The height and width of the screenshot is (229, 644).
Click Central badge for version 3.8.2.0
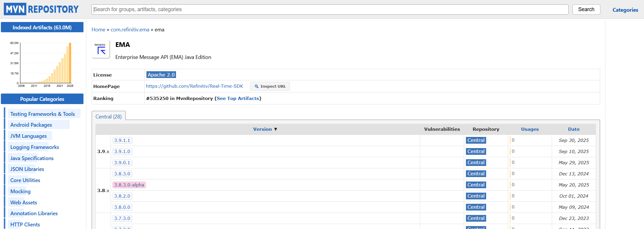(x=476, y=196)
